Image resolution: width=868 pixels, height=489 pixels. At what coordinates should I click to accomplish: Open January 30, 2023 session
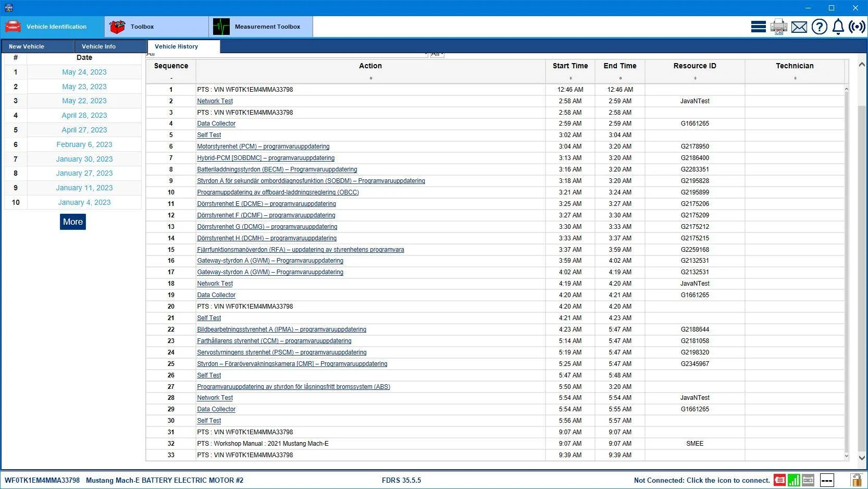[x=84, y=159]
